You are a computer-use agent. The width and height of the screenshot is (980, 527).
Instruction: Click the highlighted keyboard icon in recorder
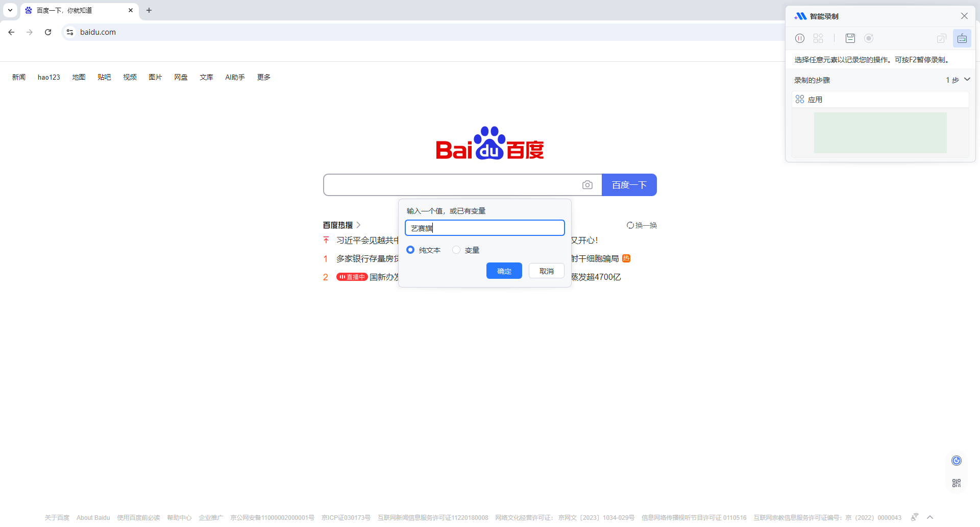click(962, 38)
